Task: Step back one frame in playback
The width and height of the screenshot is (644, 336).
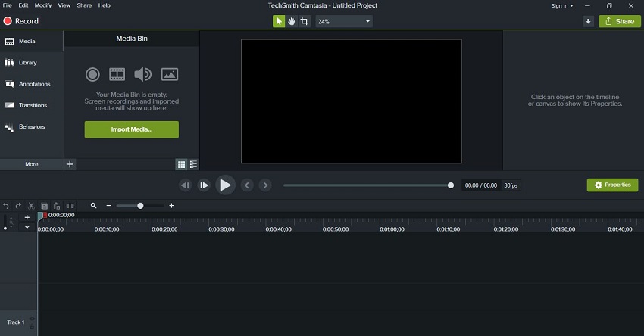Action: point(185,185)
